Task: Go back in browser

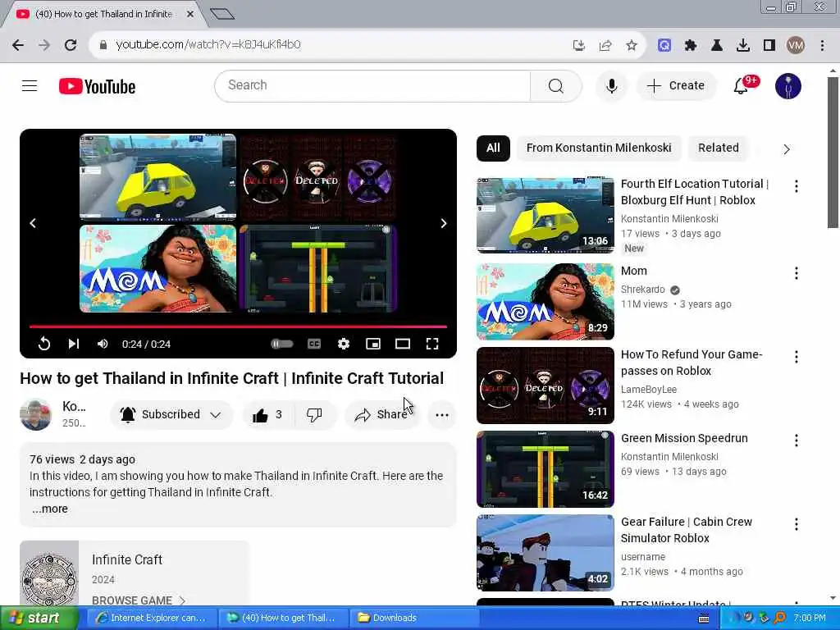Action: click(18, 44)
